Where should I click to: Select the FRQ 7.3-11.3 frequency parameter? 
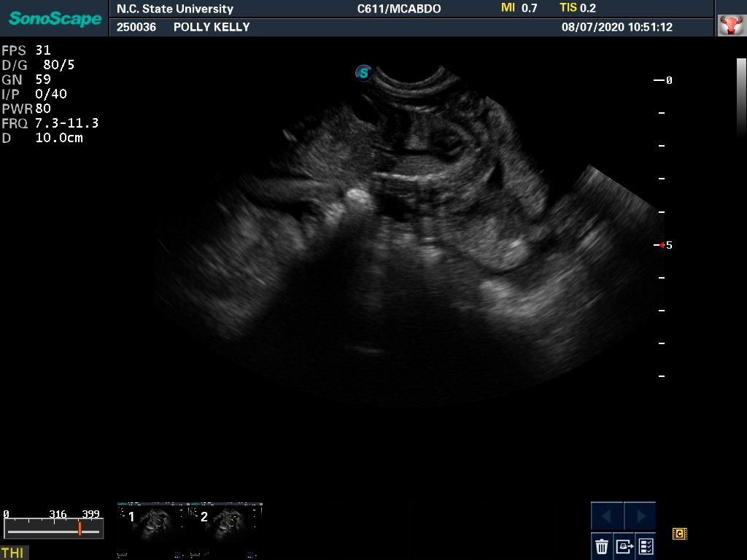pyautogui.click(x=50, y=123)
